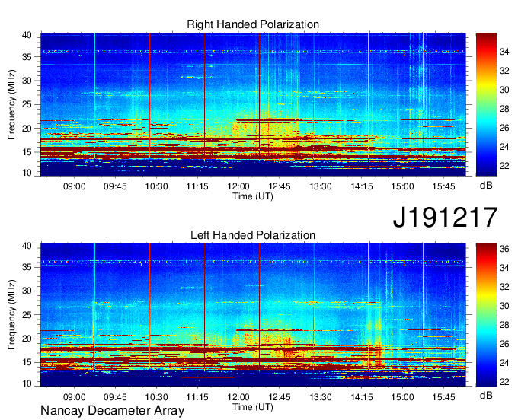Click the 'Nancay Decameter Array' caption
518x420 pixels.
[x=112, y=410]
